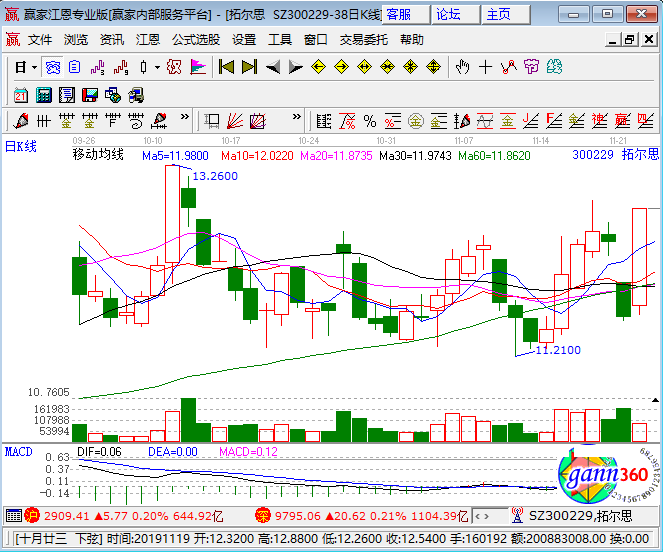Click the sine wave between red lines icon

(485, 121)
